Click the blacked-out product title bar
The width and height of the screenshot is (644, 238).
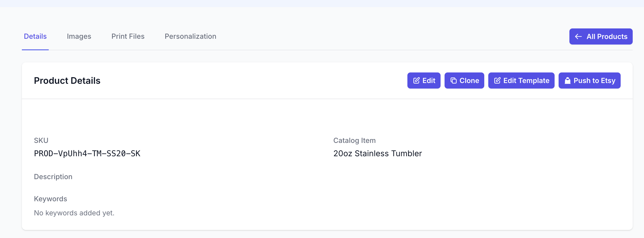tap(262, 120)
